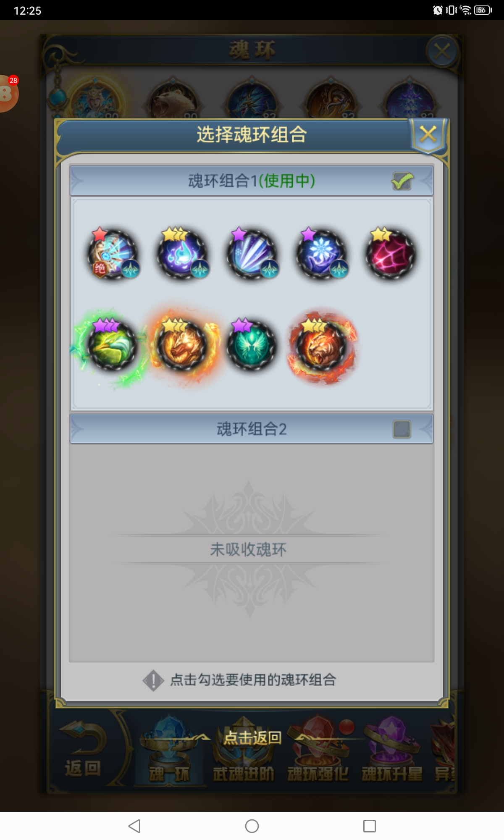The width and height of the screenshot is (504, 840).
Task: Tap the 返回 back arrow button
Action: pyautogui.click(x=83, y=750)
